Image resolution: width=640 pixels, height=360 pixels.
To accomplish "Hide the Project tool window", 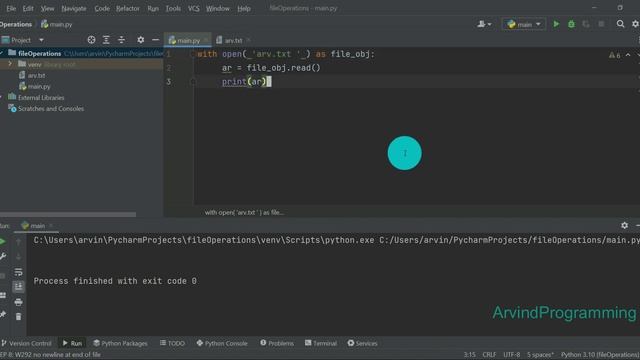I will tap(156, 40).
